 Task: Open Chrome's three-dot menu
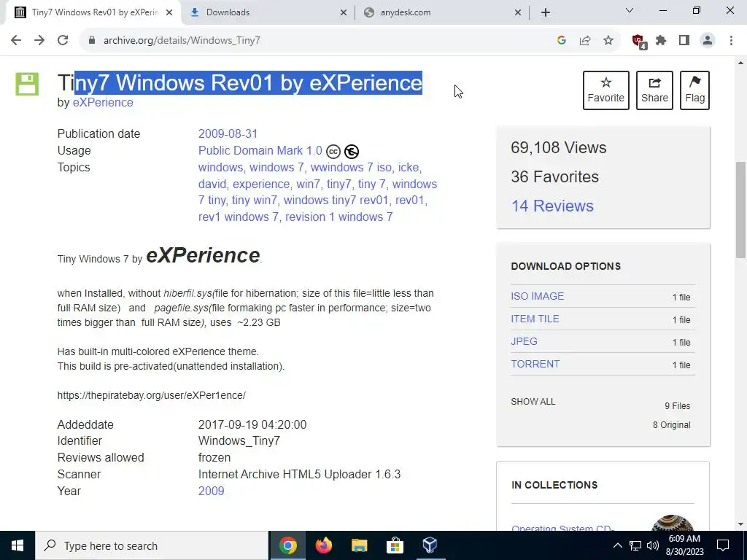point(731,41)
